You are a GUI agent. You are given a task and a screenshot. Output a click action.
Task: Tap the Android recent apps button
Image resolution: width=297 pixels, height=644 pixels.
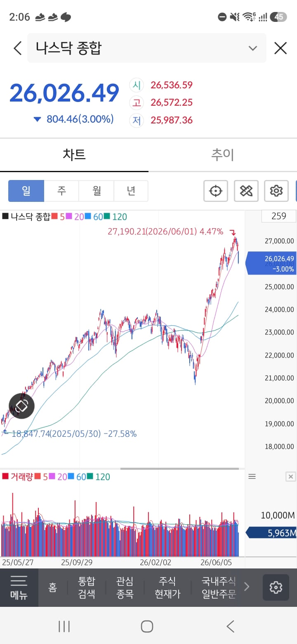pos(64,626)
